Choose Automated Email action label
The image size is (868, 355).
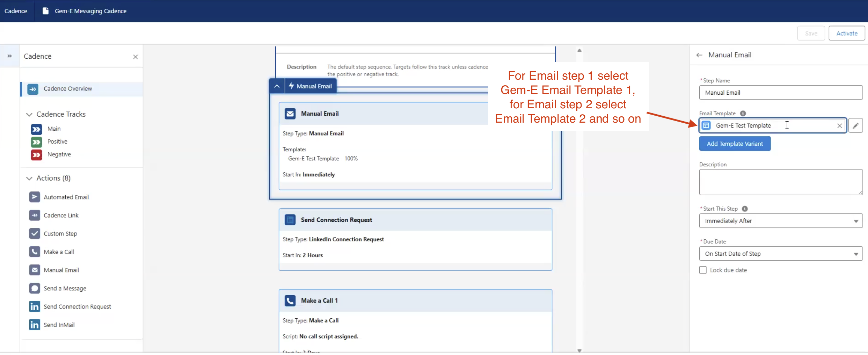(x=66, y=197)
